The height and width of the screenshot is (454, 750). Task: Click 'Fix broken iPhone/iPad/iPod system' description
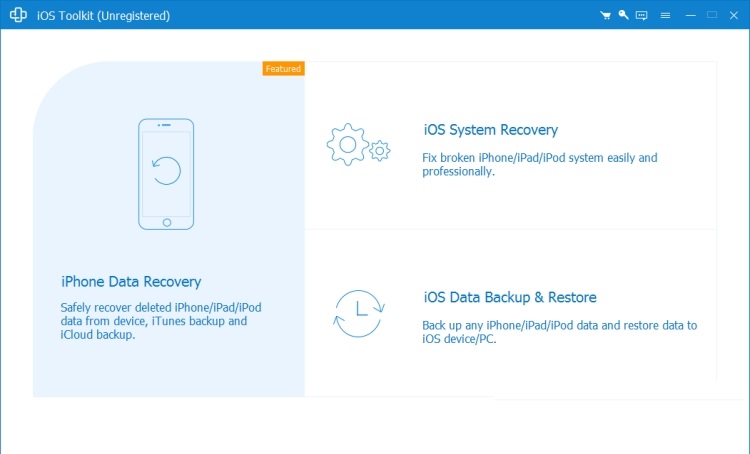pyautogui.click(x=540, y=165)
